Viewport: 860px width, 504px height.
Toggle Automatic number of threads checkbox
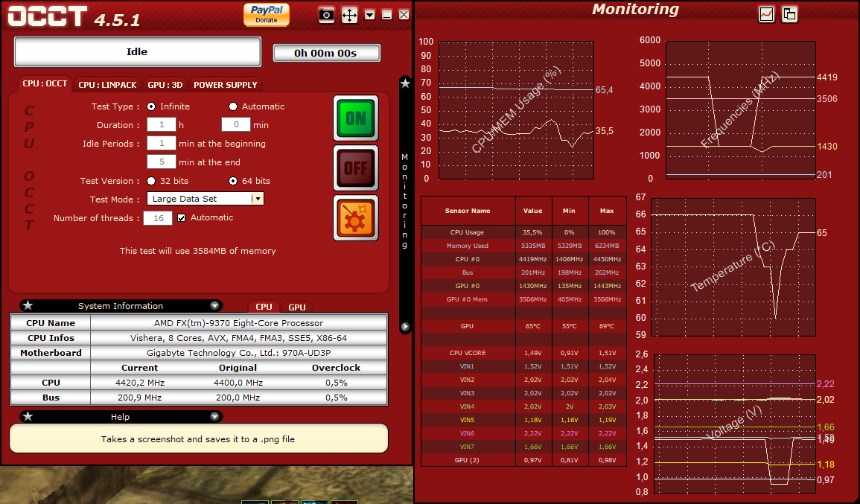tap(181, 217)
